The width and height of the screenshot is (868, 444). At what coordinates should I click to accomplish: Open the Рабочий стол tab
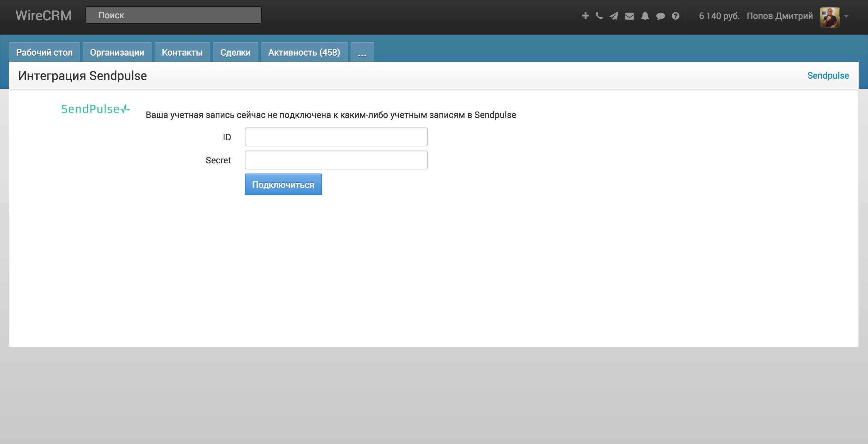(44, 53)
